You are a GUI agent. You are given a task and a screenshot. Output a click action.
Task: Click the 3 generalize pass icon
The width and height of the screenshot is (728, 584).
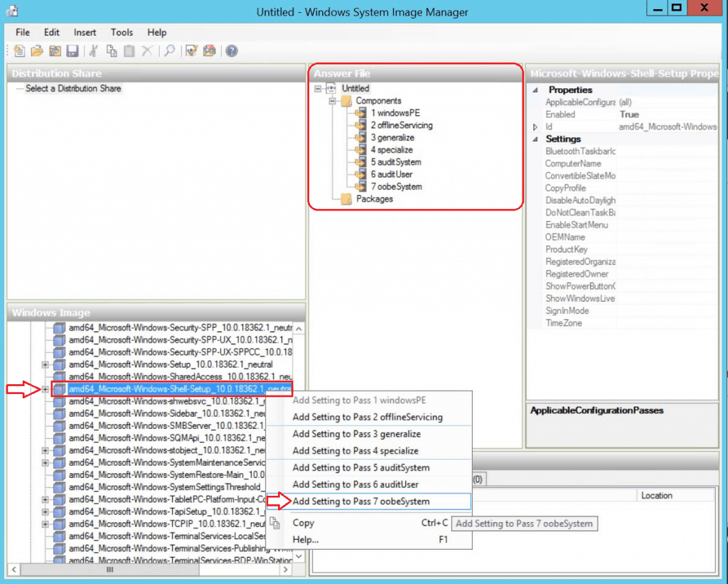[x=360, y=137]
